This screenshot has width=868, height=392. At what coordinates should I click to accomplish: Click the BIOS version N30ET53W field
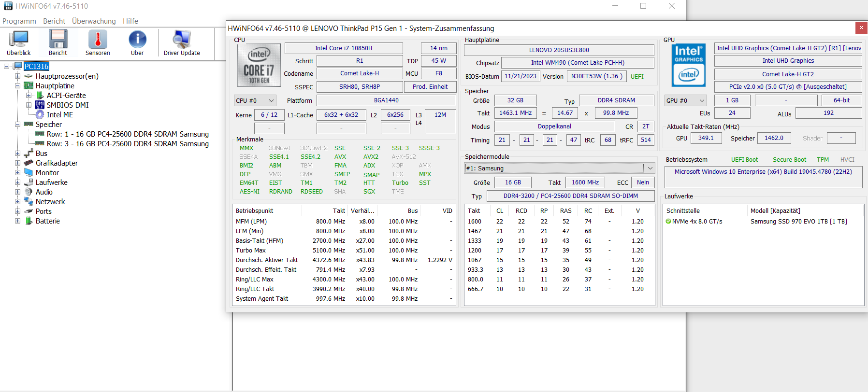597,76
